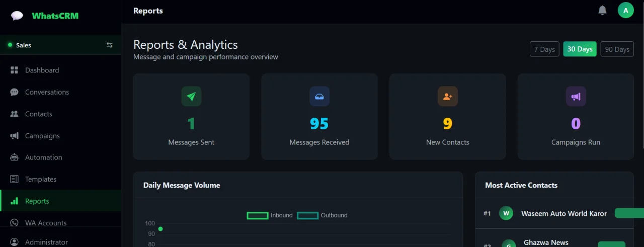Screen dimensions: 644x247
Task: Click the New Contacts count 9
Action: [x=448, y=123]
